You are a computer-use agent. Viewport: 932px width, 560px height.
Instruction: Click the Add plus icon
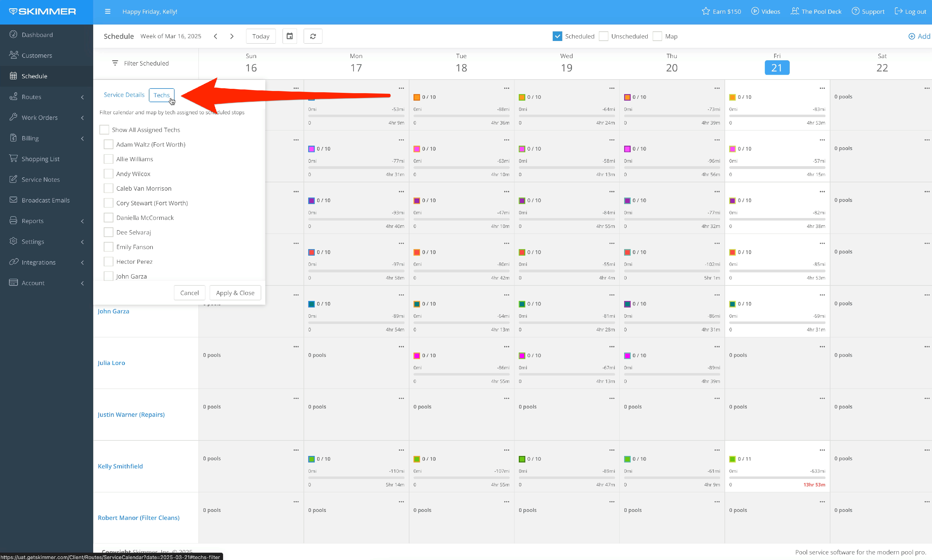coord(911,36)
